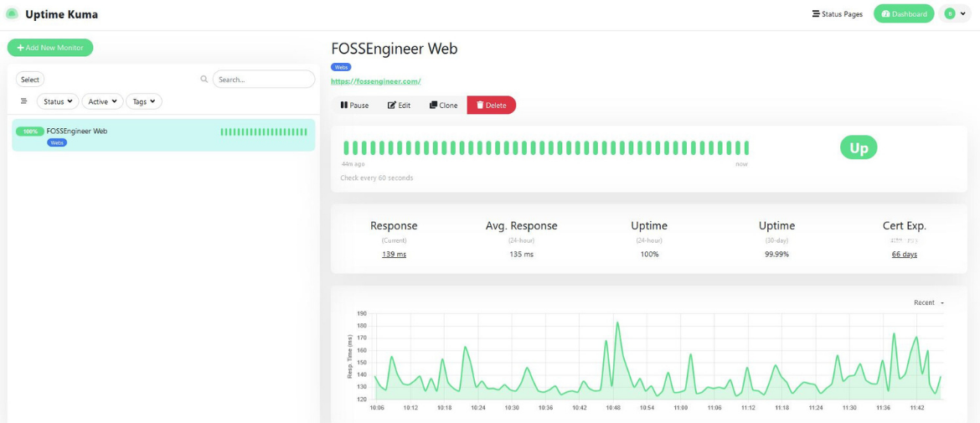Click the Webs tag in monitor list
980x423 pixels.
coord(57,142)
